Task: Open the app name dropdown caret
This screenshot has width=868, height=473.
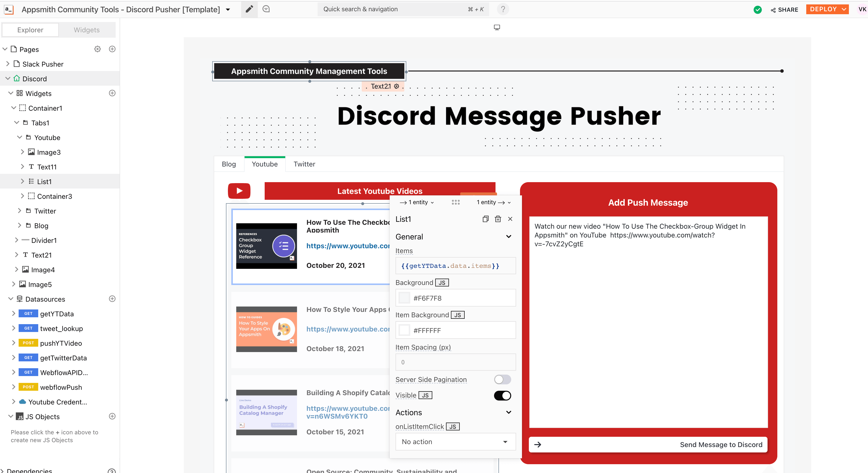Action: (228, 10)
